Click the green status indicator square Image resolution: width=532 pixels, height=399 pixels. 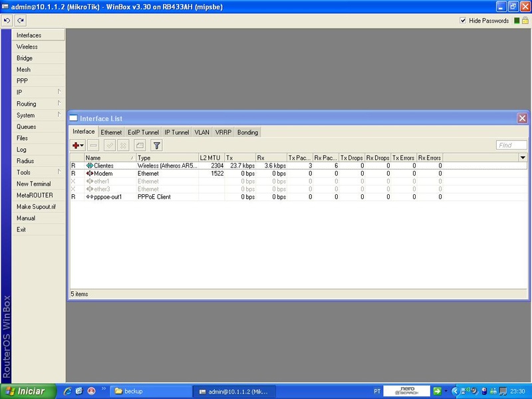[517, 21]
